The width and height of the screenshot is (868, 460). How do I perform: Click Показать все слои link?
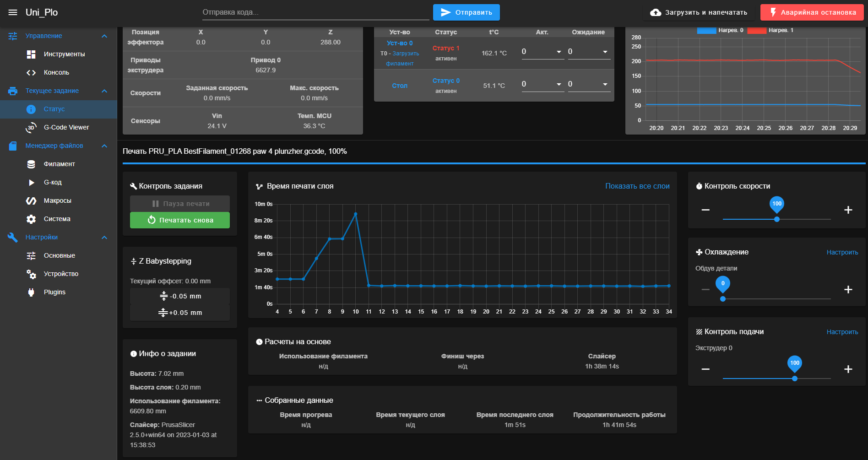pos(637,186)
